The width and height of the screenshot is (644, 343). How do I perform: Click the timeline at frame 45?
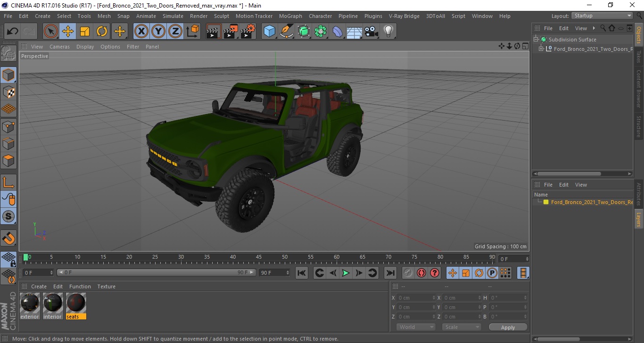coord(259,257)
